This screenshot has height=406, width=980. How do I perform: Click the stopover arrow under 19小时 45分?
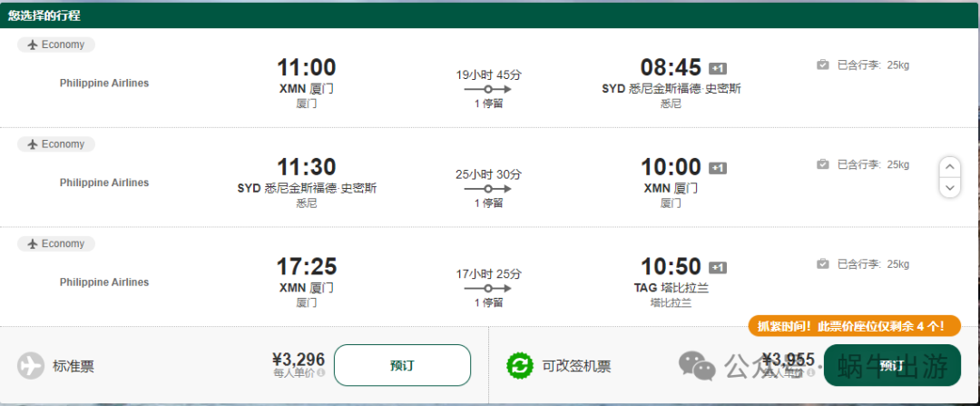tap(488, 89)
